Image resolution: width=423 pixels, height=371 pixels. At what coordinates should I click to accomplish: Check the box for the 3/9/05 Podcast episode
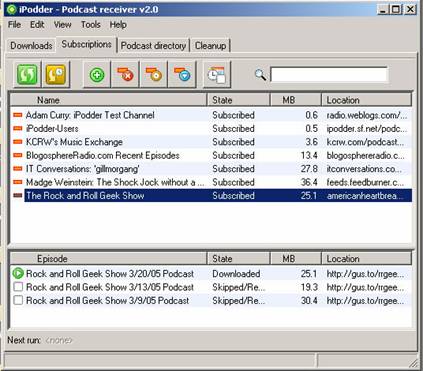[x=18, y=300]
